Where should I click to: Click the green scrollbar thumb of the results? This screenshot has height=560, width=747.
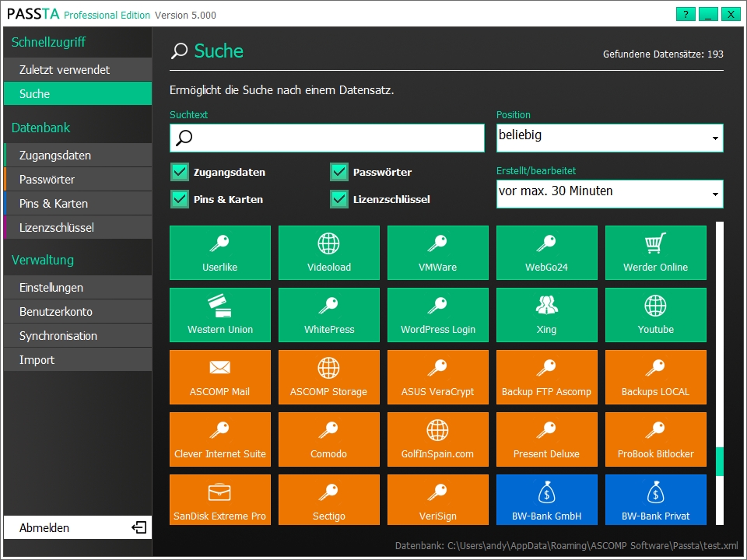click(719, 461)
